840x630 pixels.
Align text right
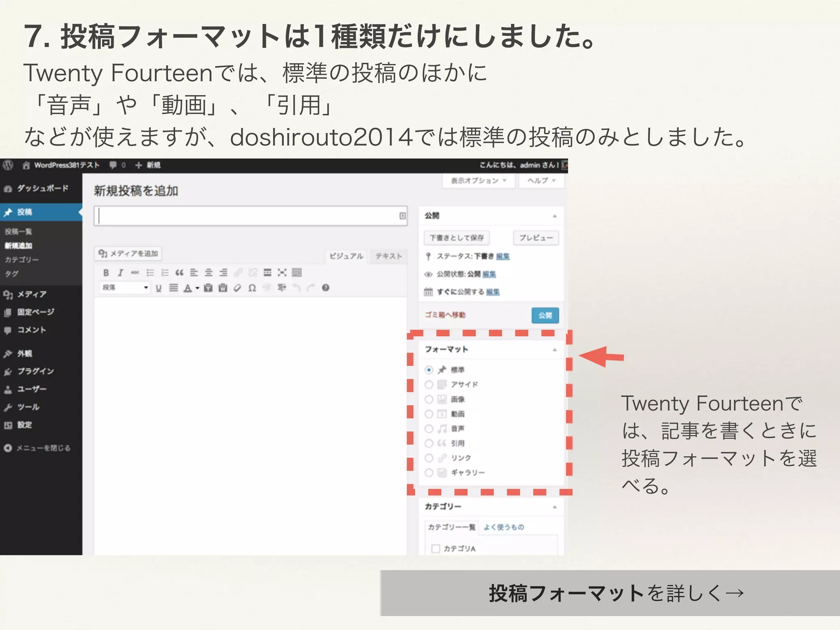coord(224,273)
